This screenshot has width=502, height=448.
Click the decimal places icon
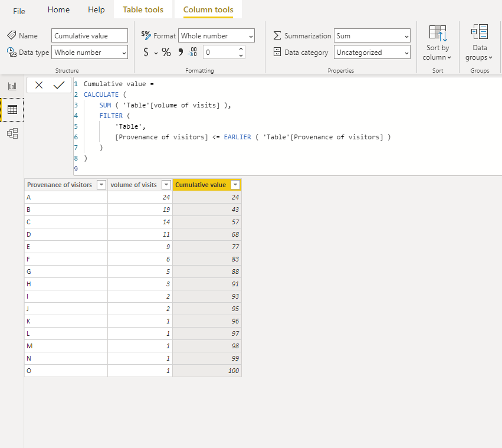(x=192, y=52)
